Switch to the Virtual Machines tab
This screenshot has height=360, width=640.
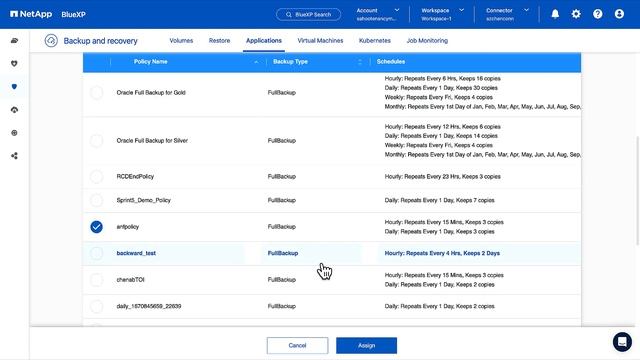pos(320,40)
